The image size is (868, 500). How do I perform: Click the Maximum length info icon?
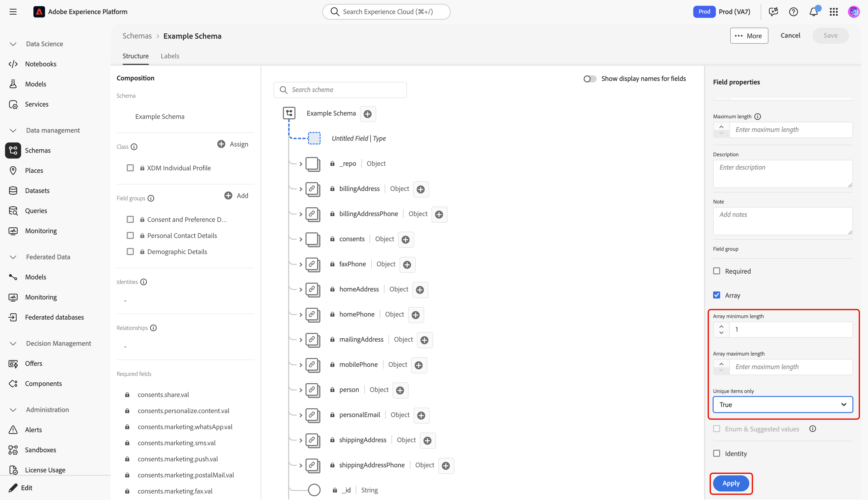coord(758,116)
